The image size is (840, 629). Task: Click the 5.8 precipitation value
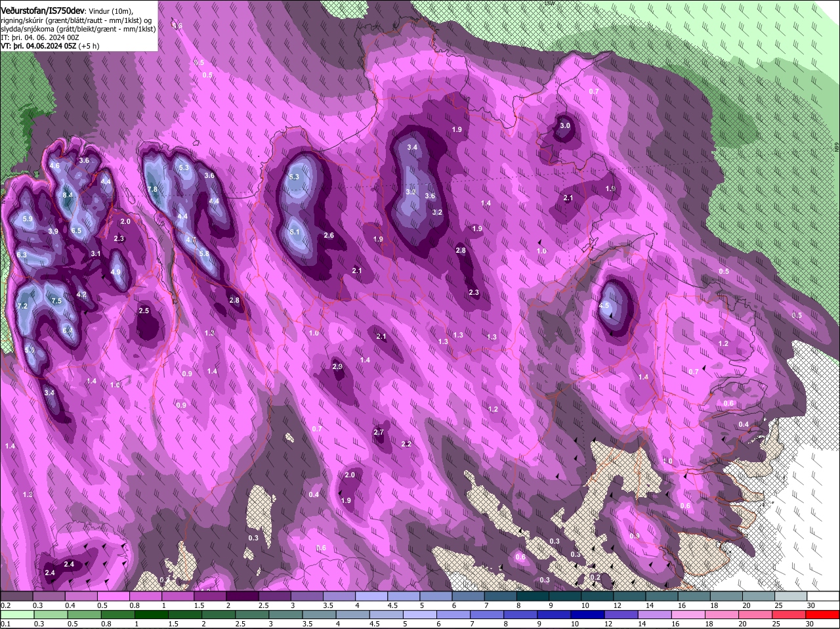click(x=204, y=253)
